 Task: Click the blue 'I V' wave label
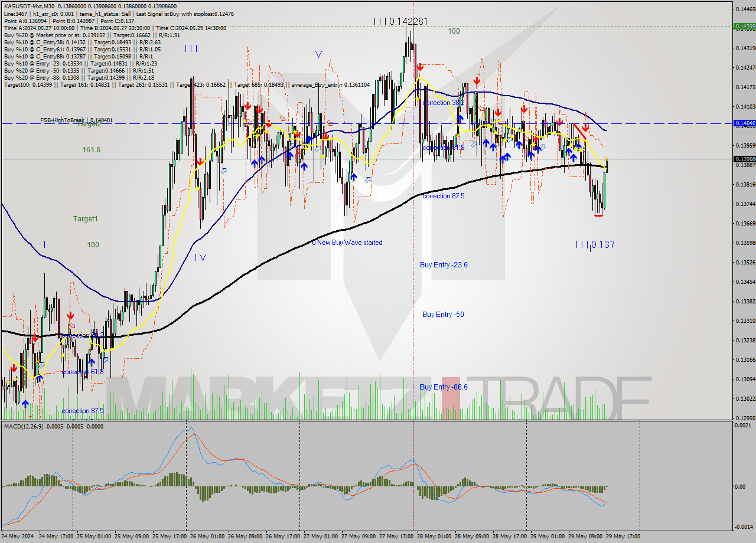click(x=201, y=257)
